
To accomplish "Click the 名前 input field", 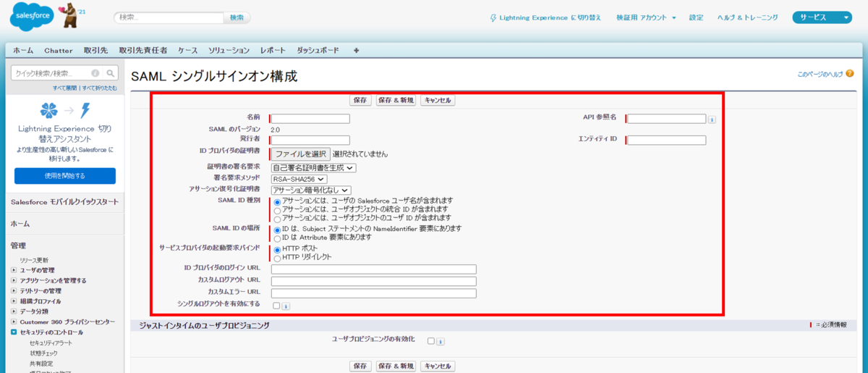I will point(310,119).
